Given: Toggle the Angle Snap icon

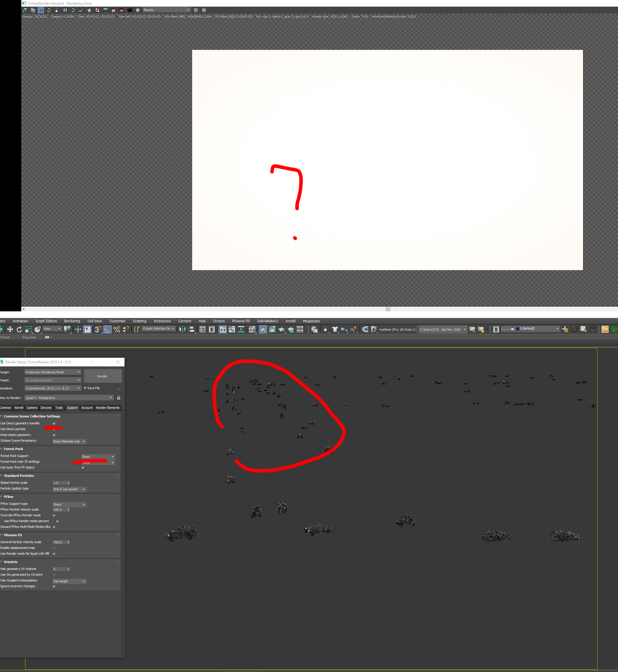Looking at the screenshot, I should pyautogui.click(x=107, y=329).
